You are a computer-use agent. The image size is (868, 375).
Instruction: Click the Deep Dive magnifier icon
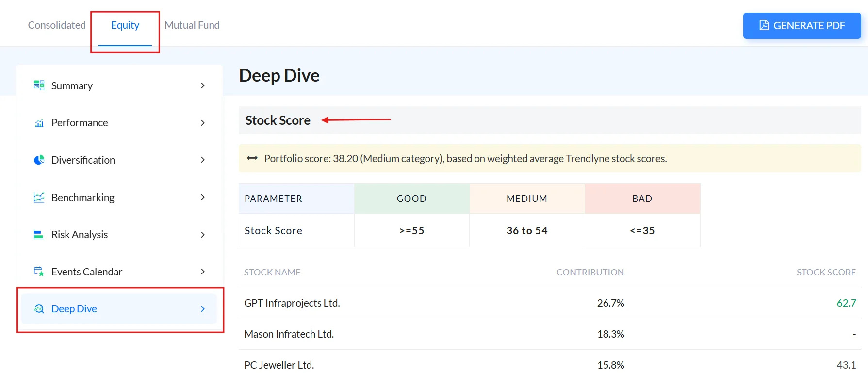39,309
